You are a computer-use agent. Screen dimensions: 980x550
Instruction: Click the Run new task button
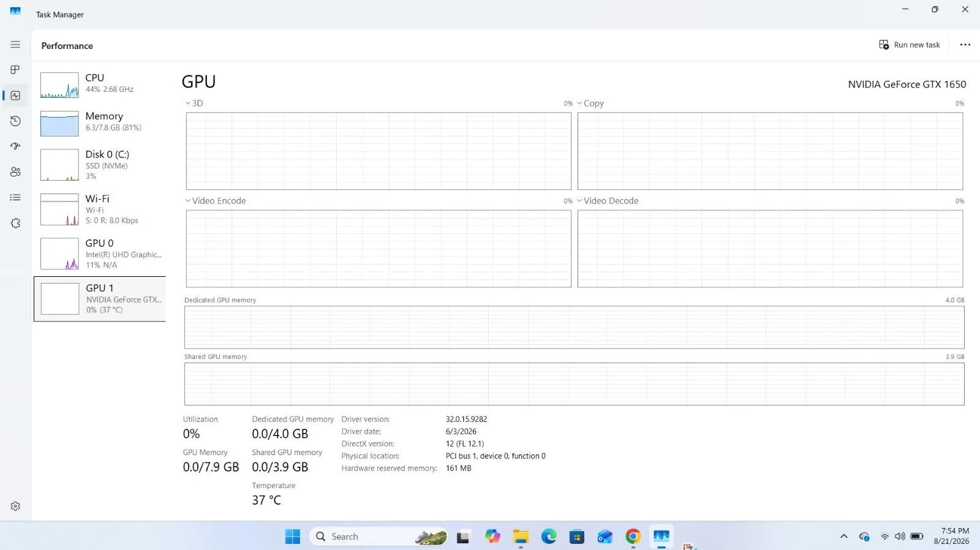910,45
